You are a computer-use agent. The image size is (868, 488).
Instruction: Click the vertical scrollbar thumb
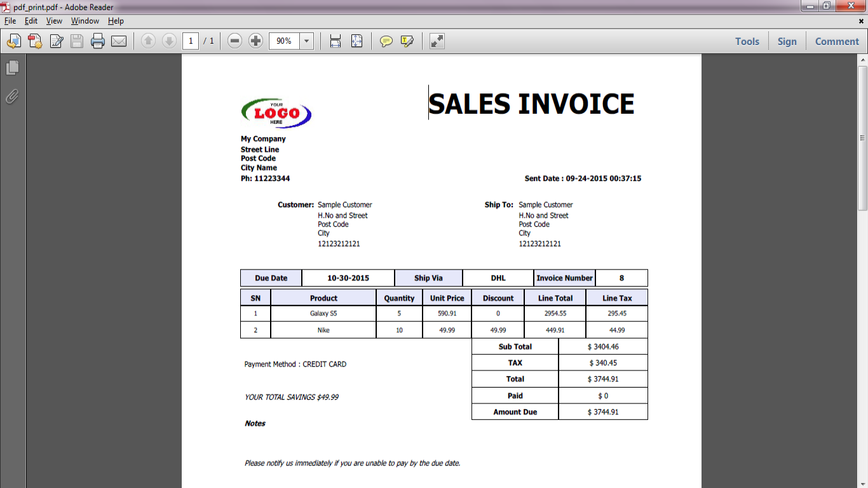pyautogui.click(x=862, y=138)
